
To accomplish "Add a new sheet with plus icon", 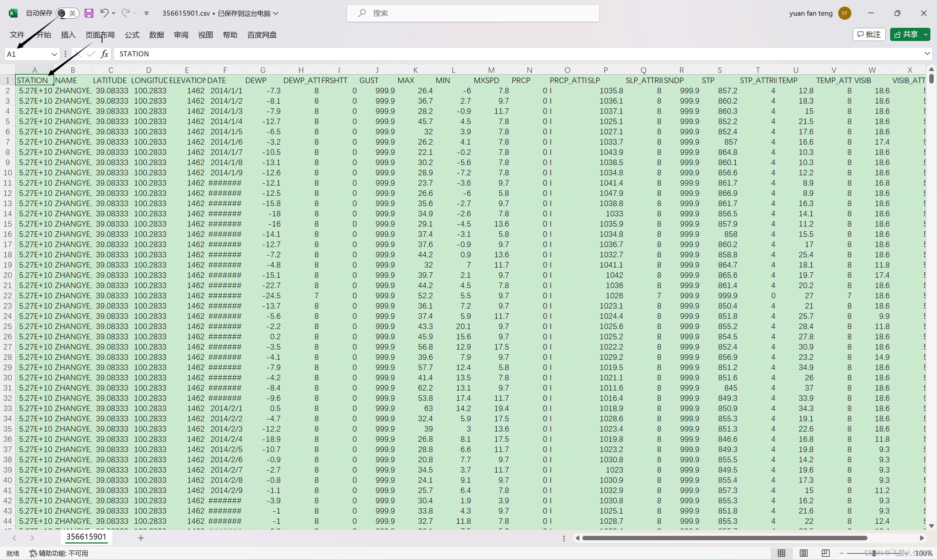I will pyautogui.click(x=141, y=538).
